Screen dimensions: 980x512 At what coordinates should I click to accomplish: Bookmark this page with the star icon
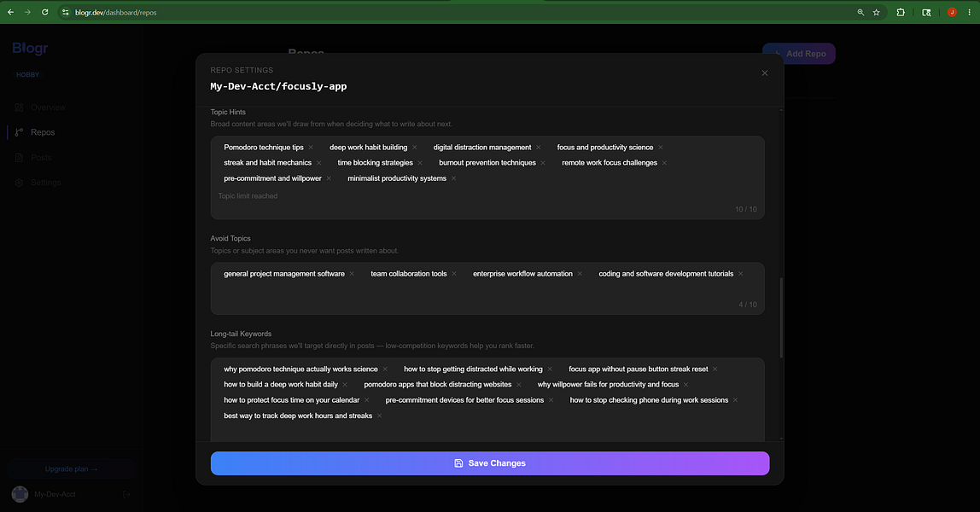point(876,12)
